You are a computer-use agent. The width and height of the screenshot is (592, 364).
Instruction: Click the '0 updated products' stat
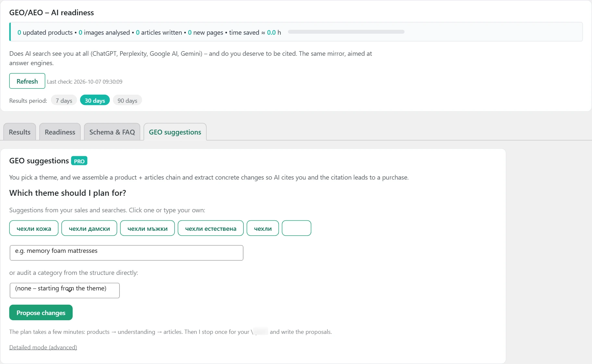pyautogui.click(x=45, y=32)
